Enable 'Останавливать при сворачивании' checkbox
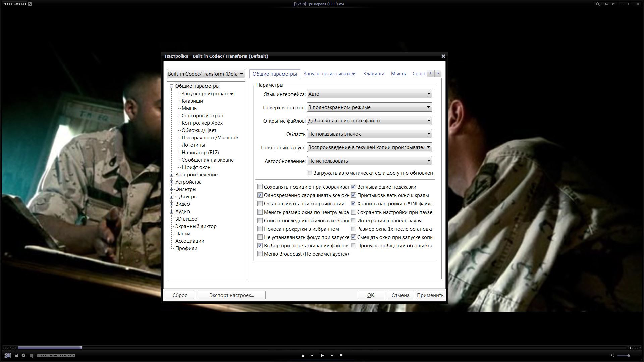The width and height of the screenshot is (644, 362). [260, 203]
